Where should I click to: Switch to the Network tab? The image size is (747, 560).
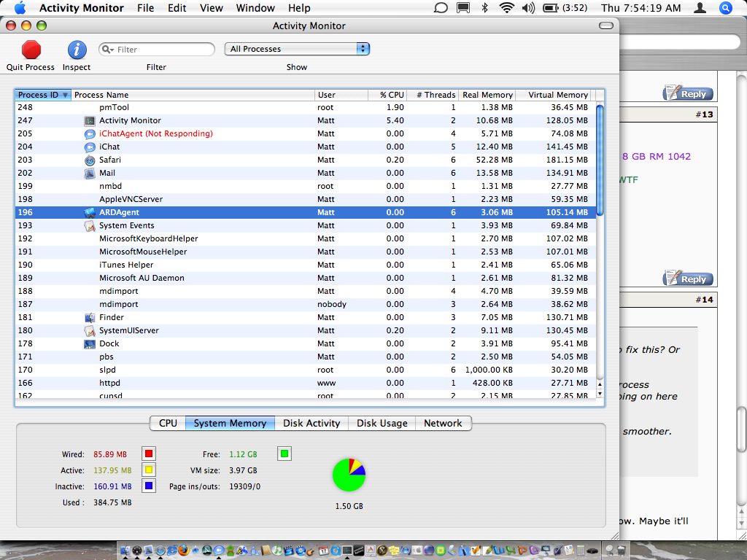(443, 424)
